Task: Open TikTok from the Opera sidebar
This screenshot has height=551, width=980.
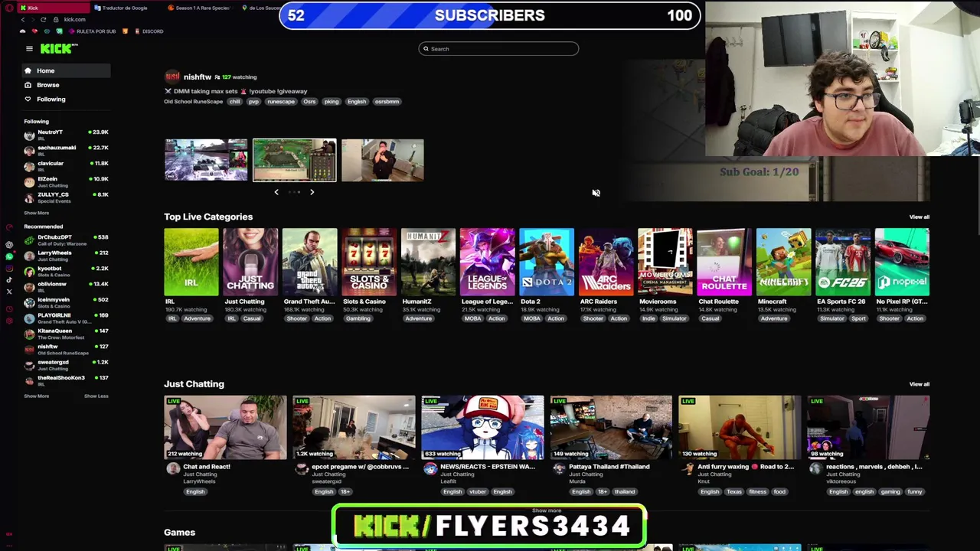Action: point(9,280)
